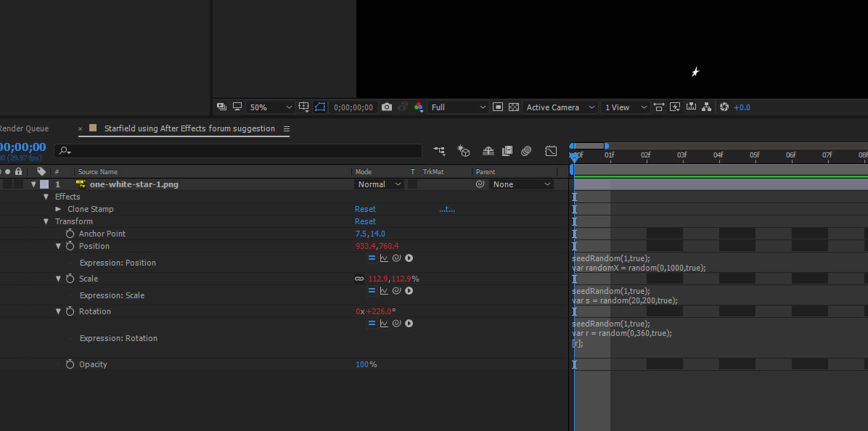Click the label tag column header
Screen dimensions: 868x431
41,171
